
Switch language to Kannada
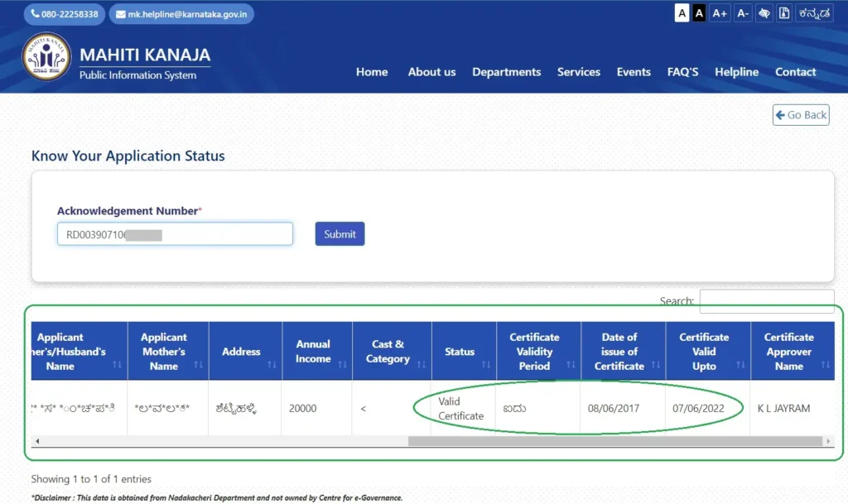tap(816, 12)
